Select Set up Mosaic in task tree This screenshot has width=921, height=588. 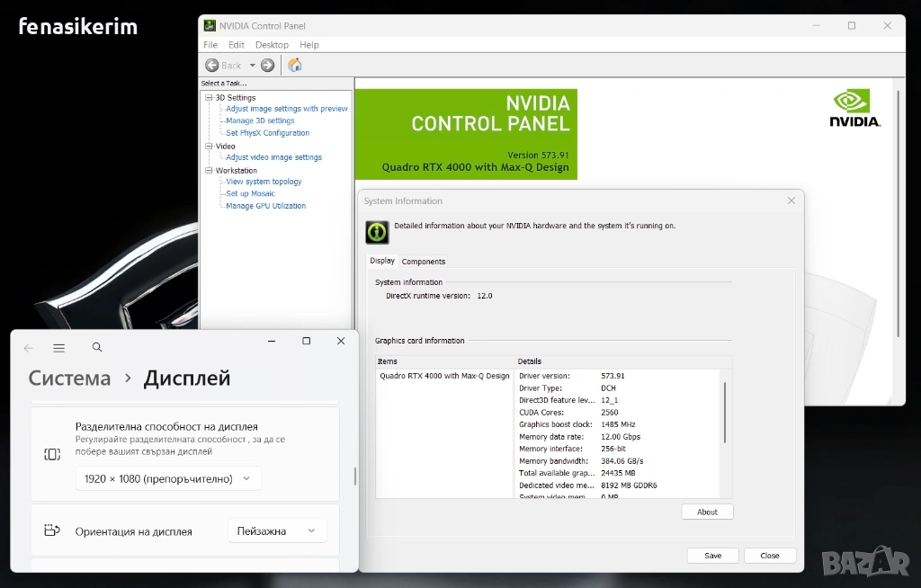click(250, 193)
